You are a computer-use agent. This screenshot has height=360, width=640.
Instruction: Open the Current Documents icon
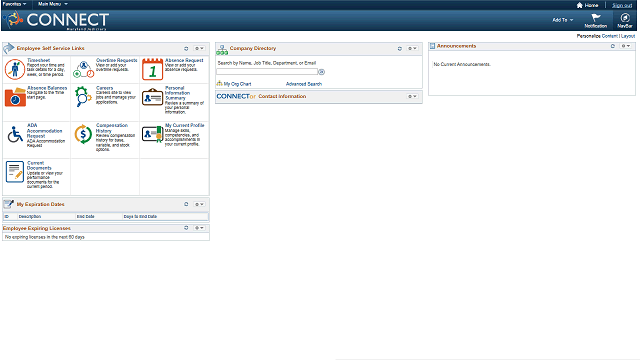pos(15,171)
